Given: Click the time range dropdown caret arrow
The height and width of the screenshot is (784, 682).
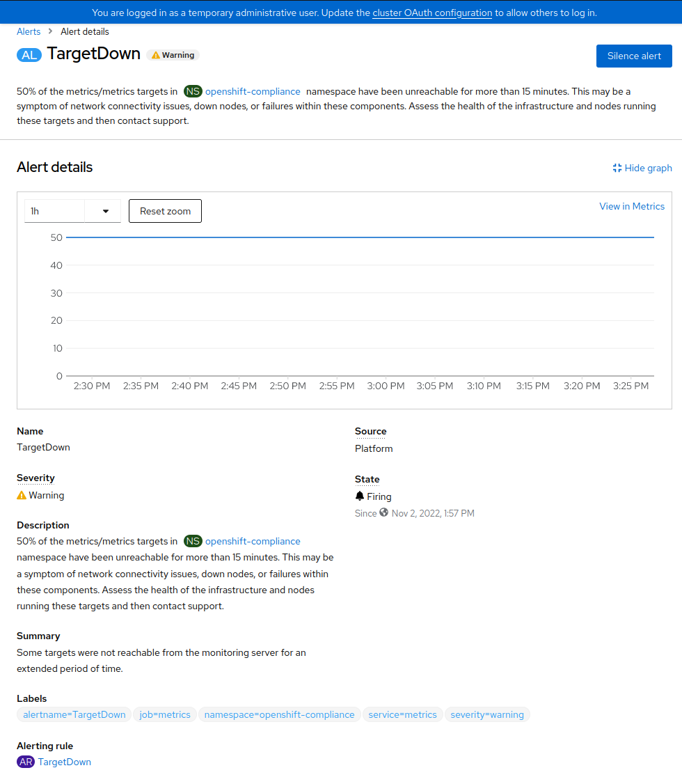Looking at the screenshot, I should pos(106,211).
